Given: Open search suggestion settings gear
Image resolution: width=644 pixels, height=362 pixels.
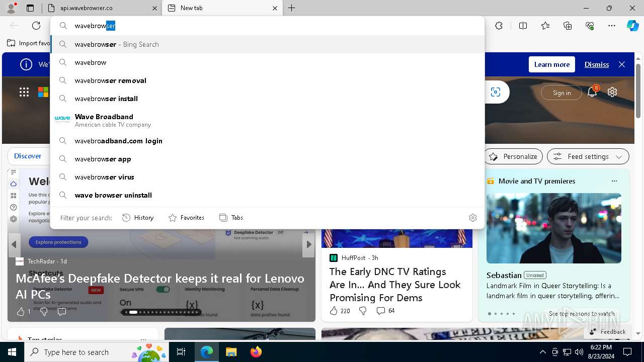Looking at the screenshot, I should coord(473,218).
